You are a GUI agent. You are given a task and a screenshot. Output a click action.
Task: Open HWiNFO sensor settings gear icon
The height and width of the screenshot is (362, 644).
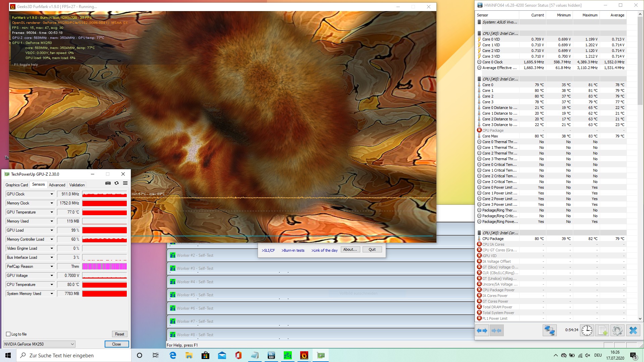pos(617,330)
